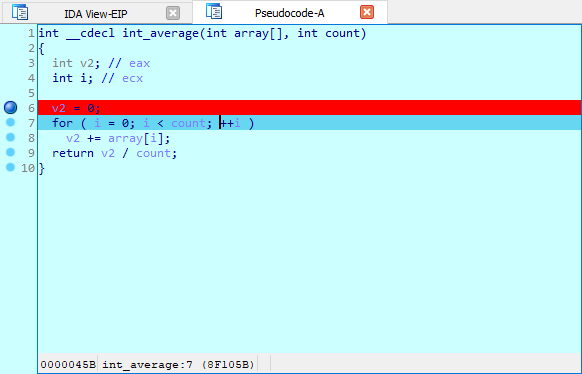Click the 'count' in the loop condition
This screenshot has width=582, height=374.
[x=188, y=123]
